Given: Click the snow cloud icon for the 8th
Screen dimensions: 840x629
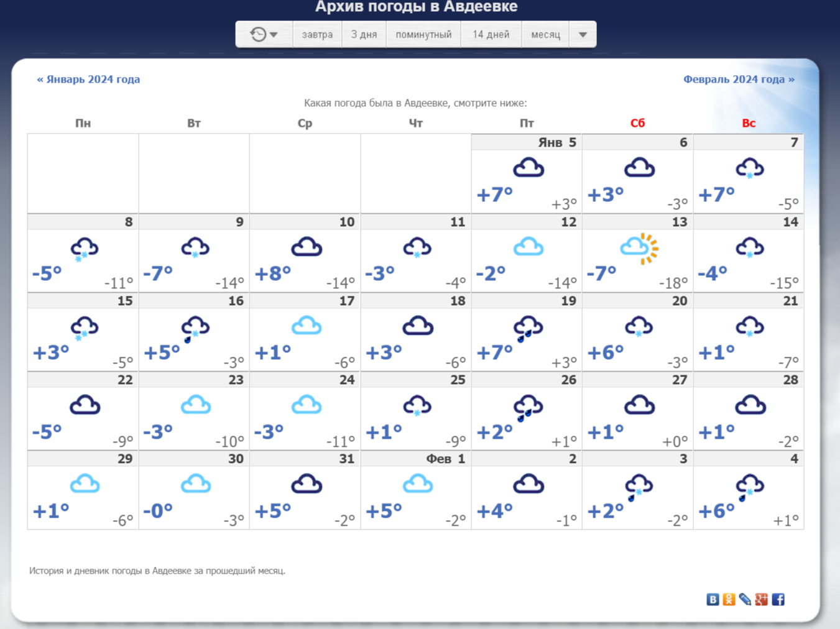Looking at the screenshot, I should 84,249.
